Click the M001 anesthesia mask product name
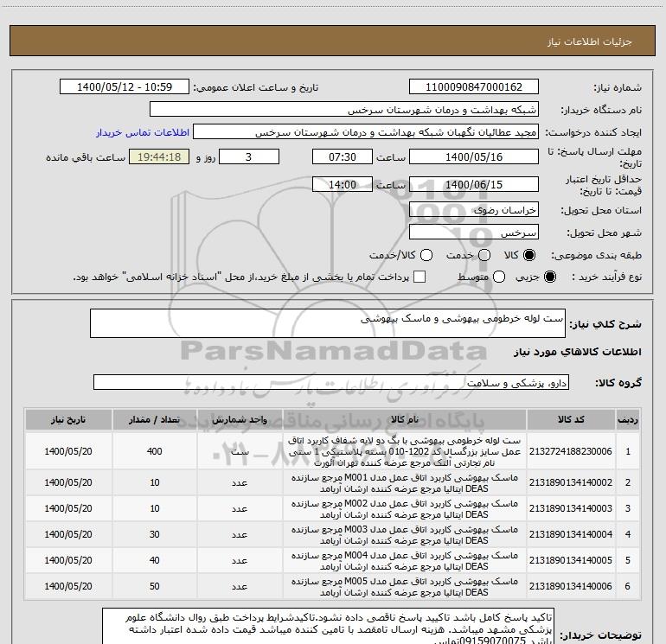Viewport: 666px width, 644px height. 405,483
